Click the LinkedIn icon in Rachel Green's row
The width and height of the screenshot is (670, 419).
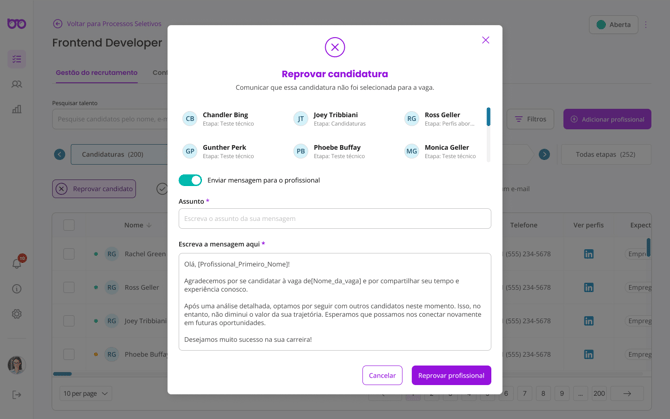[x=588, y=254]
